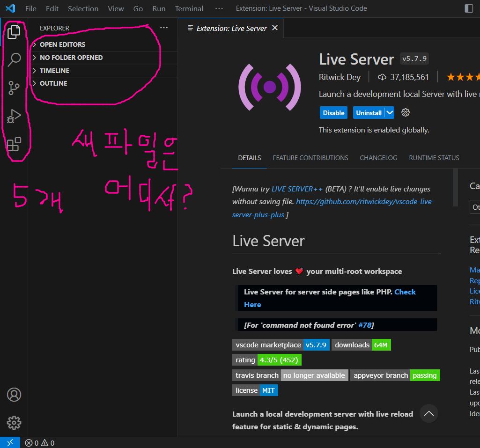This screenshot has width=480, height=448.
Task: Open the Run menu
Action: (159, 8)
